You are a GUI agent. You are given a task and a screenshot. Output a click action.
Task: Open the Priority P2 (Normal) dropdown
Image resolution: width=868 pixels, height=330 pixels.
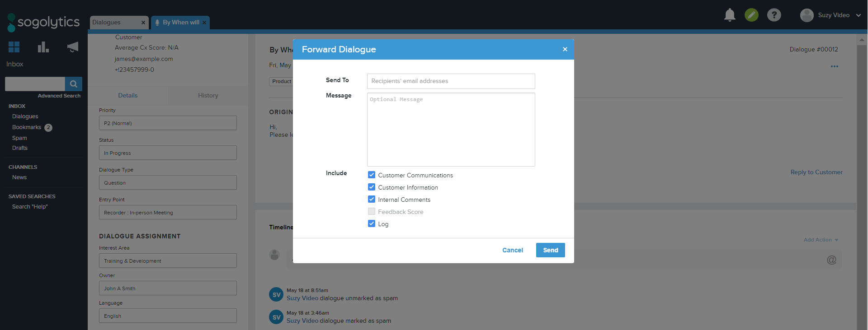click(168, 123)
